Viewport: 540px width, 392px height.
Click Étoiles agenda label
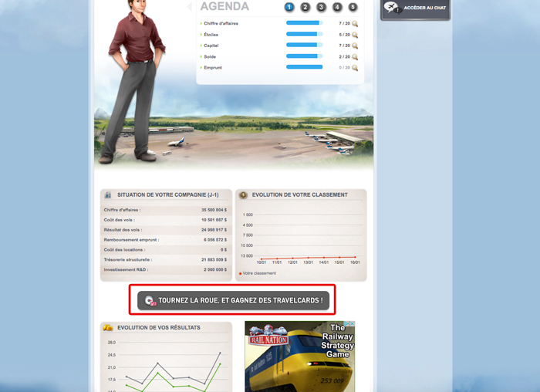pyautogui.click(x=211, y=35)
